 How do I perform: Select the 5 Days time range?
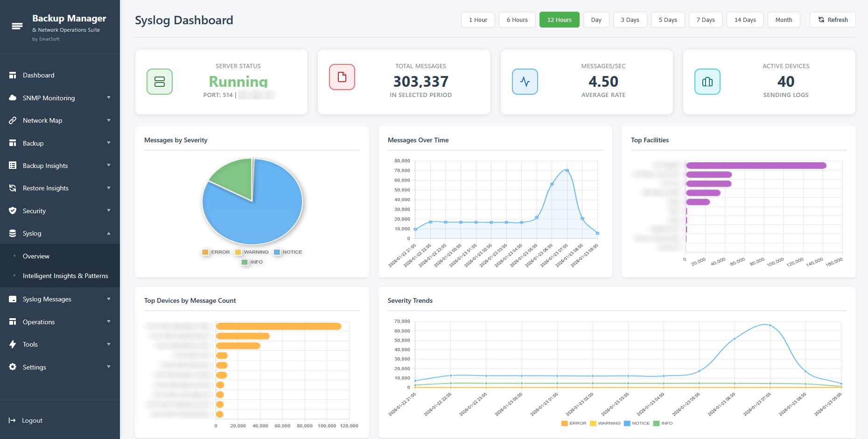coord(668,20)
